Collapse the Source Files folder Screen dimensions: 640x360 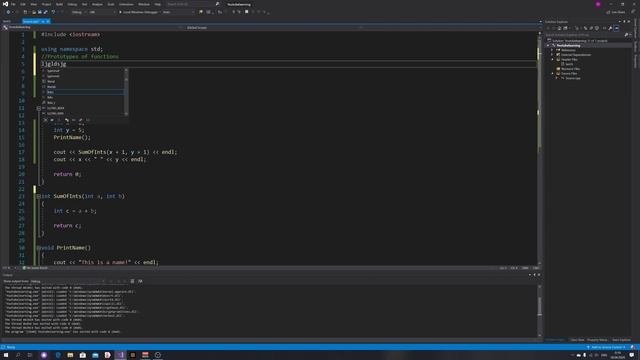[x=552, y=73]
